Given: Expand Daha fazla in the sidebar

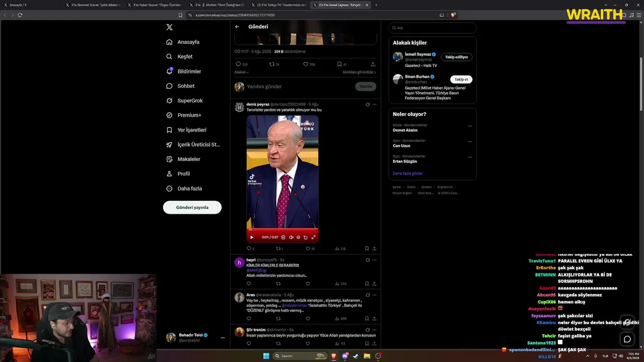Looking at the screenshot, I should pos(184,189).
